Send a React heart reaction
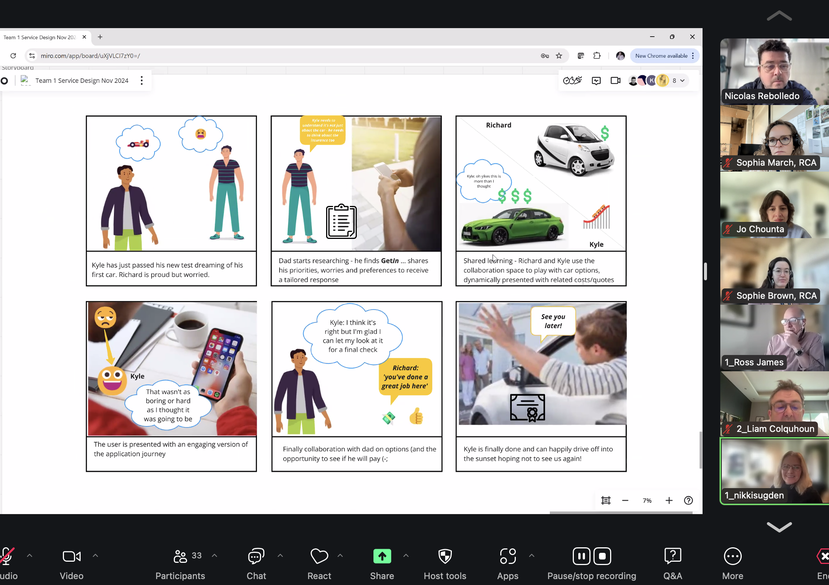 pos(319,557)
